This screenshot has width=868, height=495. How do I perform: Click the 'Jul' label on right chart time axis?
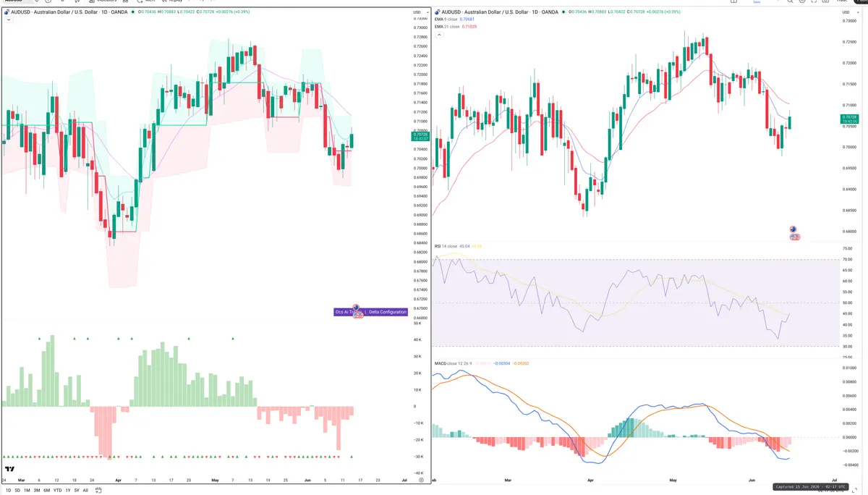click(x=835, y=480)
